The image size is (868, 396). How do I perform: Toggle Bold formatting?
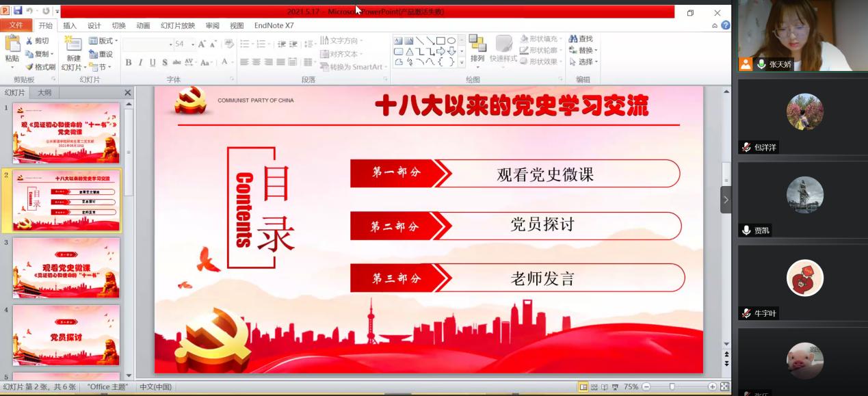pyautogui.click(x=129, y=62)
